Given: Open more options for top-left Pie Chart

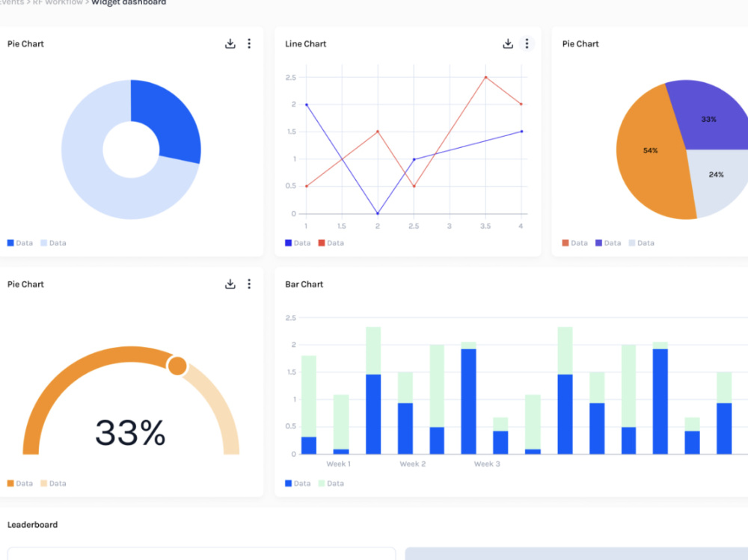Looking at the screenshot, I should (249, 44).
